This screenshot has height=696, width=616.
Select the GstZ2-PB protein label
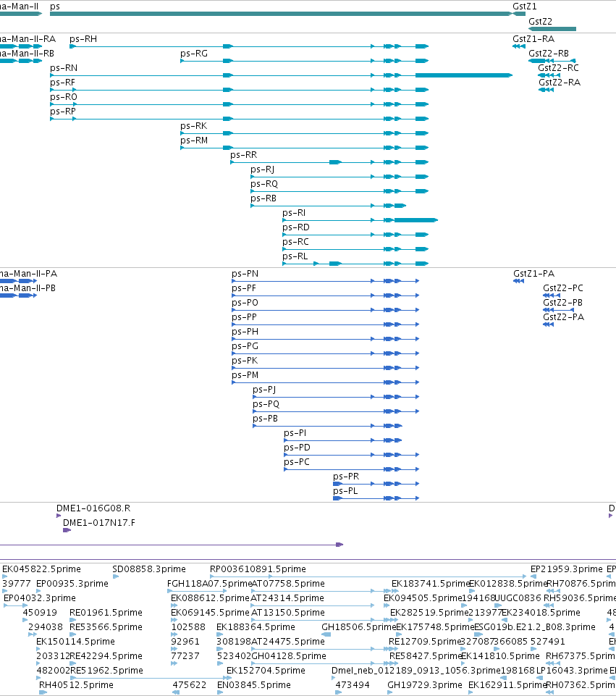coord(562,303)
